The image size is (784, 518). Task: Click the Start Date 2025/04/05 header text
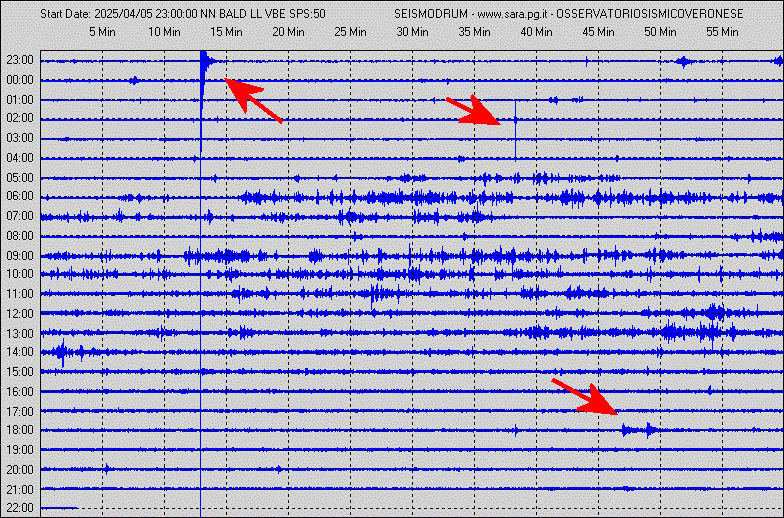[119, 14]
